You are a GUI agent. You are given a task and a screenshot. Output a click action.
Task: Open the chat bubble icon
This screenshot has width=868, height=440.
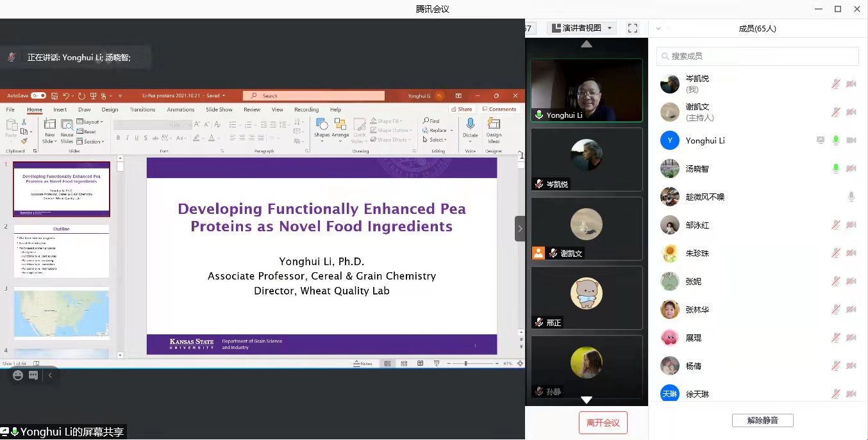click(x=33, y=375)
